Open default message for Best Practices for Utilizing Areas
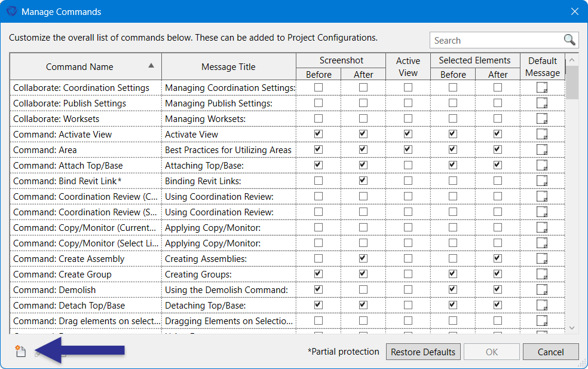588x369 pixels. (541, 150)
